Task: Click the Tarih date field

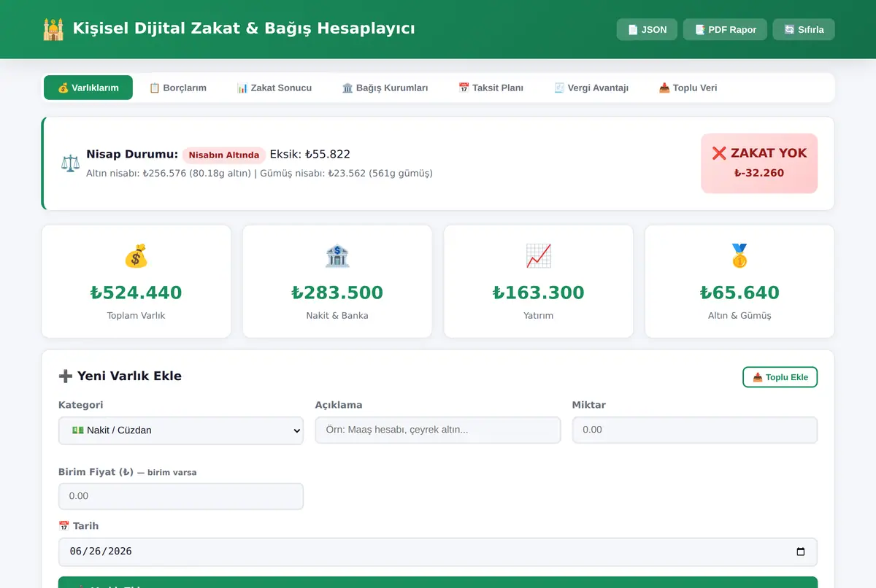Action: 438,552
